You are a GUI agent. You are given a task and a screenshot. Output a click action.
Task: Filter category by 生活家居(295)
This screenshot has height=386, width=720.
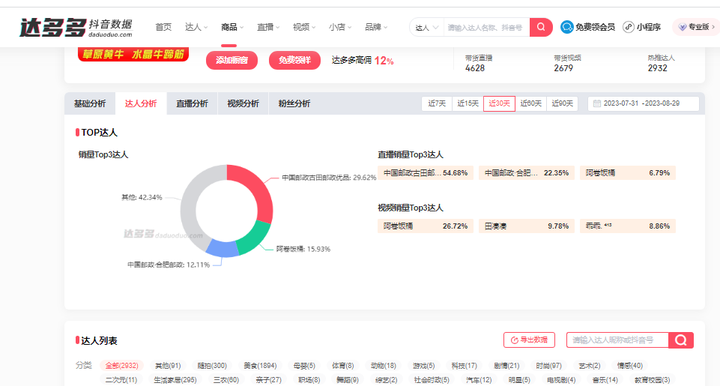point(175,380)
